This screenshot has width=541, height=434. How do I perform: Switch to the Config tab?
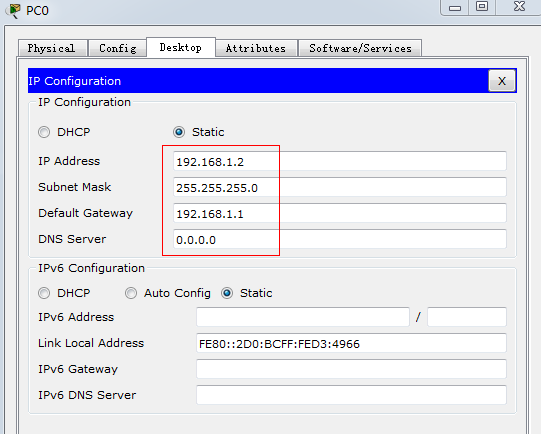pos(118,48)
